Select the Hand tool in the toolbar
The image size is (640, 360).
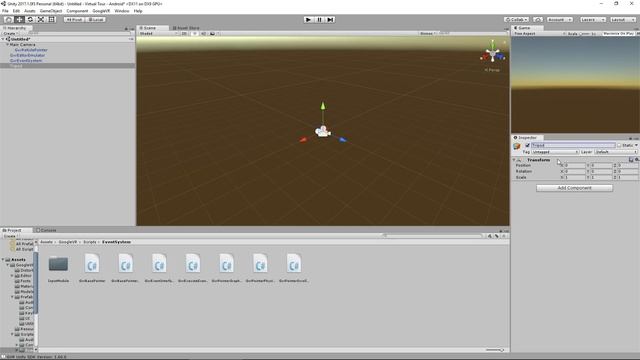click(9, 20)
